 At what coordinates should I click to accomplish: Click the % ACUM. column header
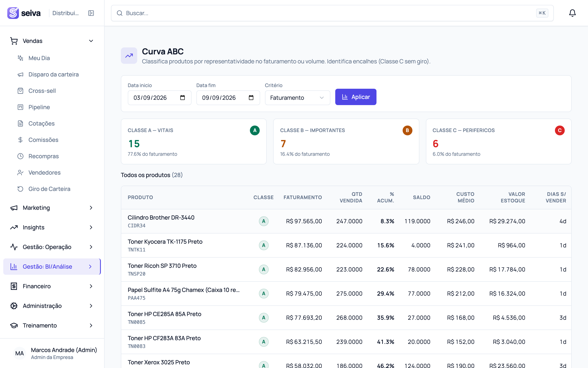coord(386,197)
